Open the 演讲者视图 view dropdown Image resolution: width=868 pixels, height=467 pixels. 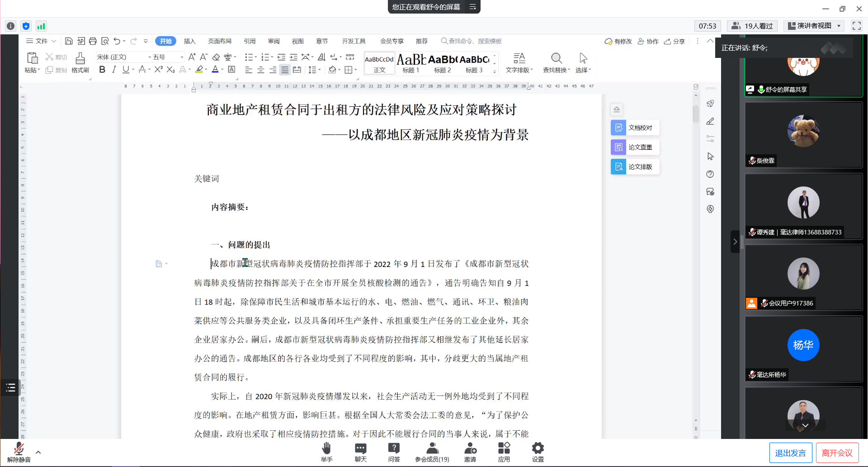pyautogui.click(x=839, y=26)
